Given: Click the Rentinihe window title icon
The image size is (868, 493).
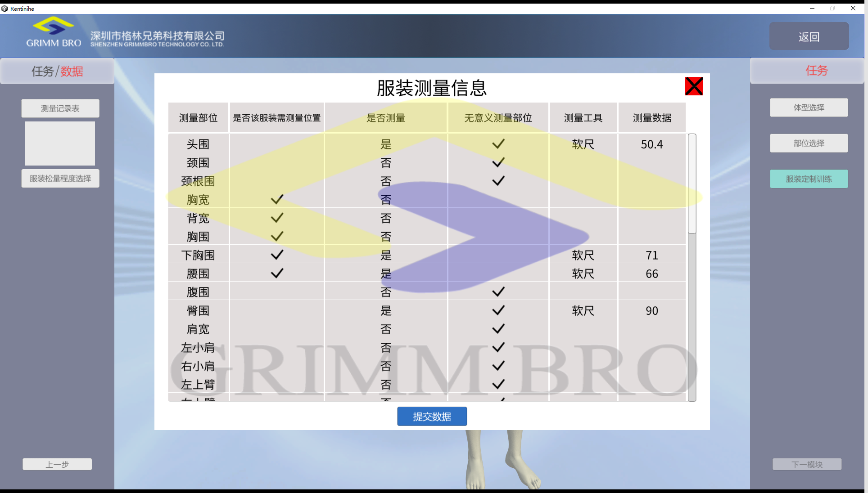Looking at the screenshot, I should (x=5, y=9).
